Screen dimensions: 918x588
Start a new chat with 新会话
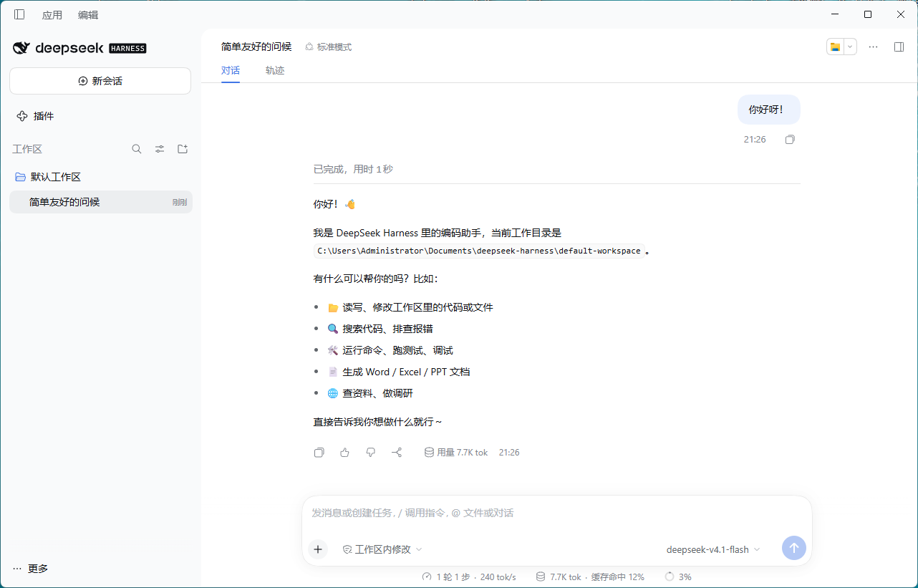coord(100,81)
